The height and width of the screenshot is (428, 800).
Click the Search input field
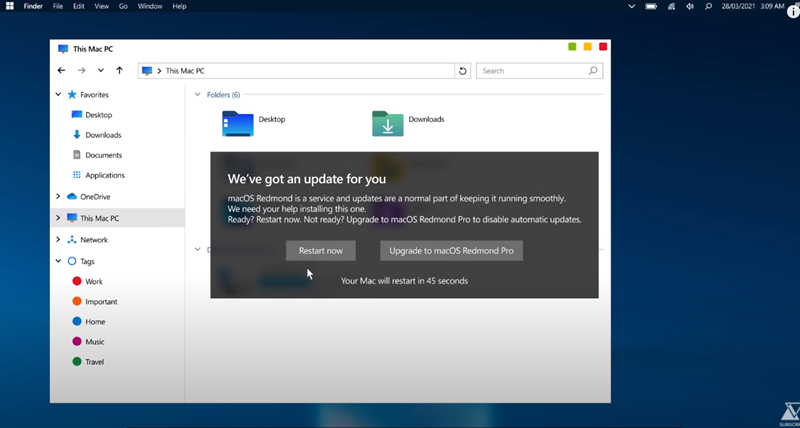[x=530, y=71]
